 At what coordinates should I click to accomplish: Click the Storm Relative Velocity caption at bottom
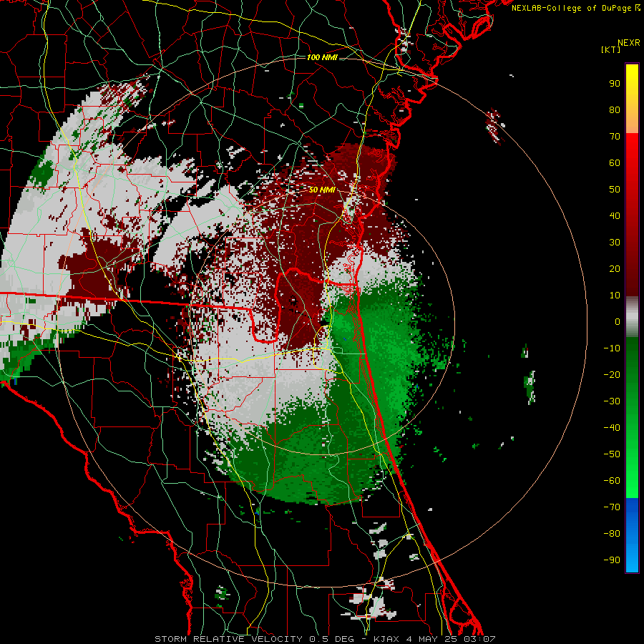click(326, 639)
